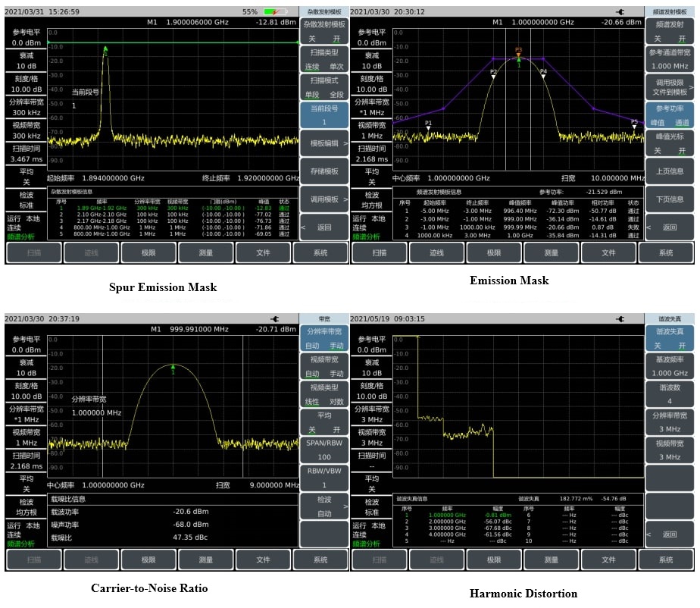
Task: Select the P2 marker triangle on Emission Mask
Action: (x=493, y=76)
